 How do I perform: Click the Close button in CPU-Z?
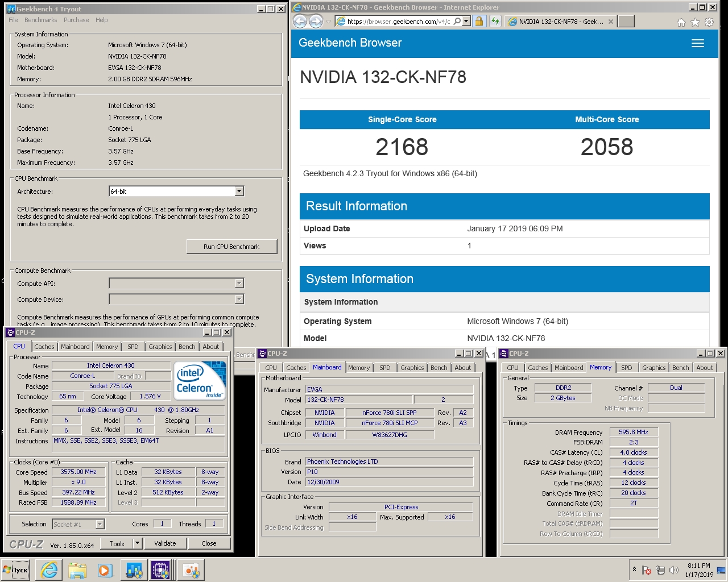click(209, 543)
